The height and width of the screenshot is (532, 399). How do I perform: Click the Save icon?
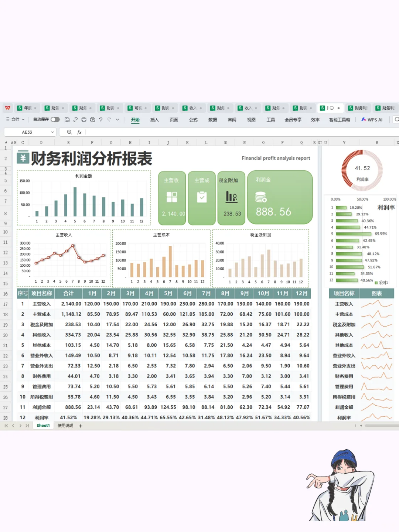click(67, 119)
